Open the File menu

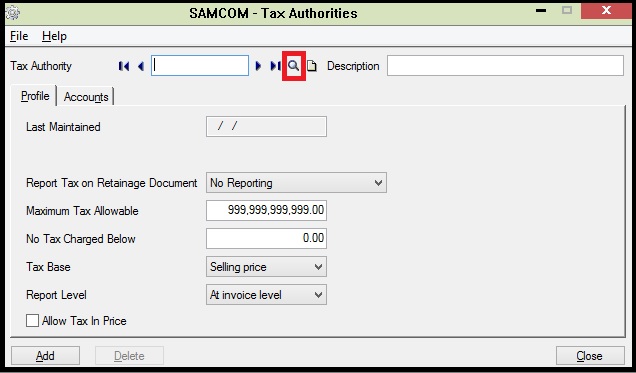pos(19,36)
